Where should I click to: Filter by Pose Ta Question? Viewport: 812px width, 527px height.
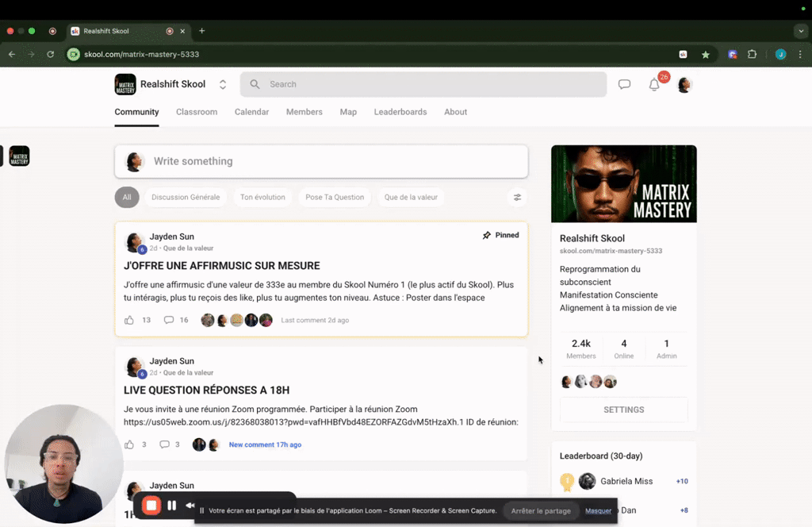click(335, 198)
